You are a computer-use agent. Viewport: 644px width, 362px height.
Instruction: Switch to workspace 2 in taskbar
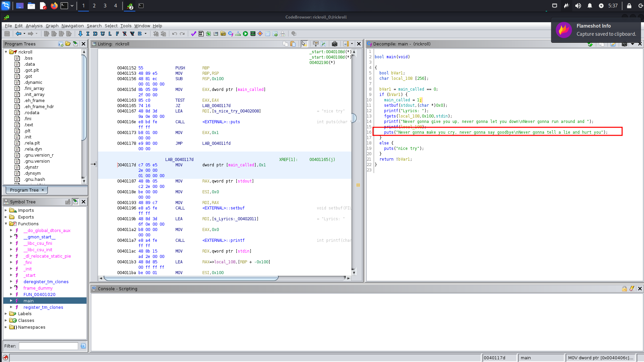coord(94,6)
